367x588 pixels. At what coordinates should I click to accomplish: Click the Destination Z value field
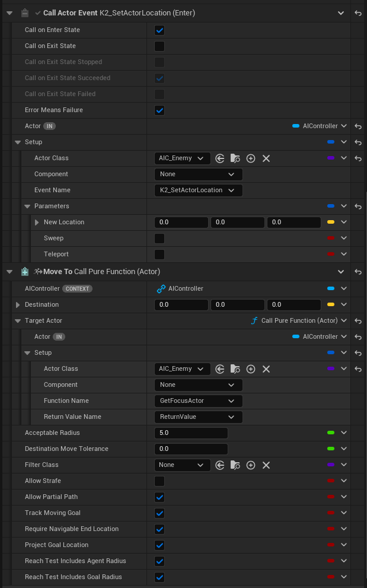[x=294, y=305]
